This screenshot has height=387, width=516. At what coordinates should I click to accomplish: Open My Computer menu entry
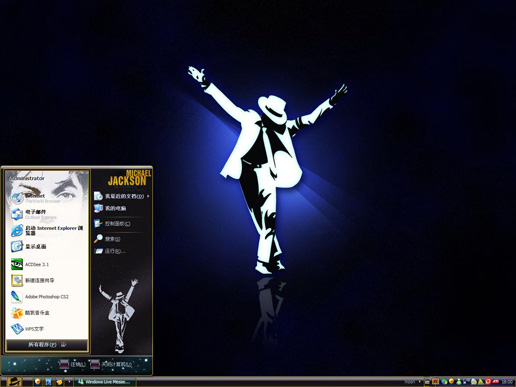[110, 208]
